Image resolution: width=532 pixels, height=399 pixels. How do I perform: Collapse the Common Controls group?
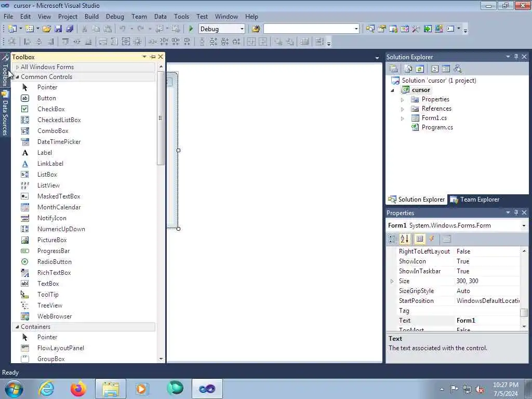tap(17, 77)
